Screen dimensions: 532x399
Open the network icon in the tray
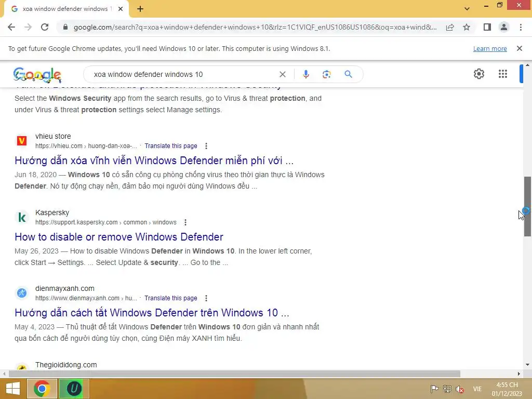[447, 389]
